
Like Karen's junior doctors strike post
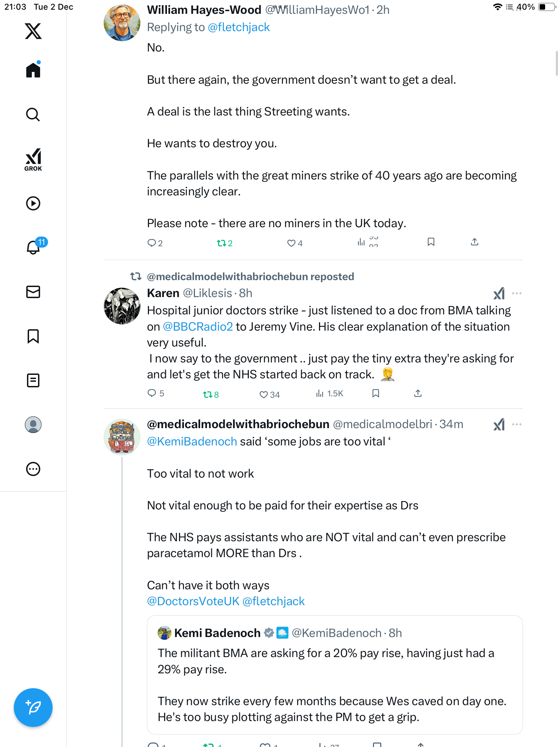point(264,394)
